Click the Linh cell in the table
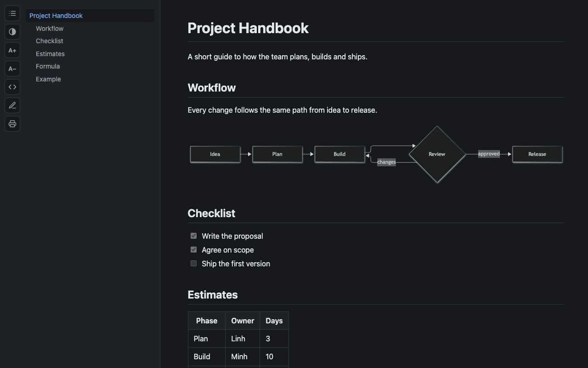 coord(243,339)
